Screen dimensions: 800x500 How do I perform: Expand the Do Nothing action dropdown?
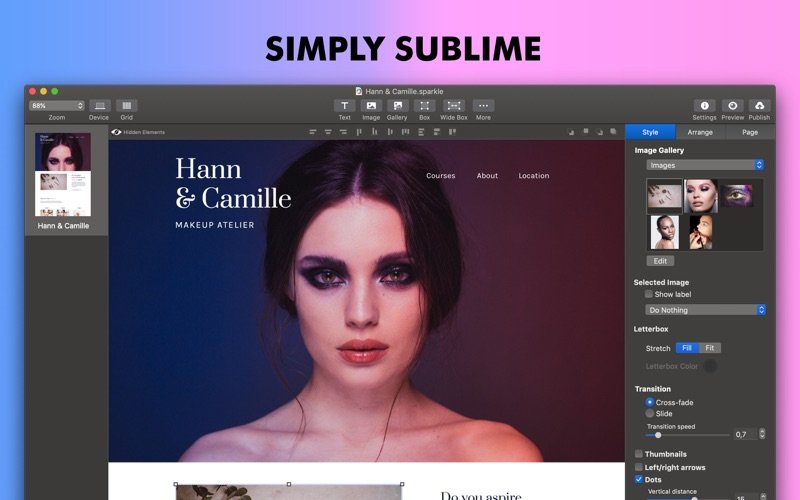705,310
